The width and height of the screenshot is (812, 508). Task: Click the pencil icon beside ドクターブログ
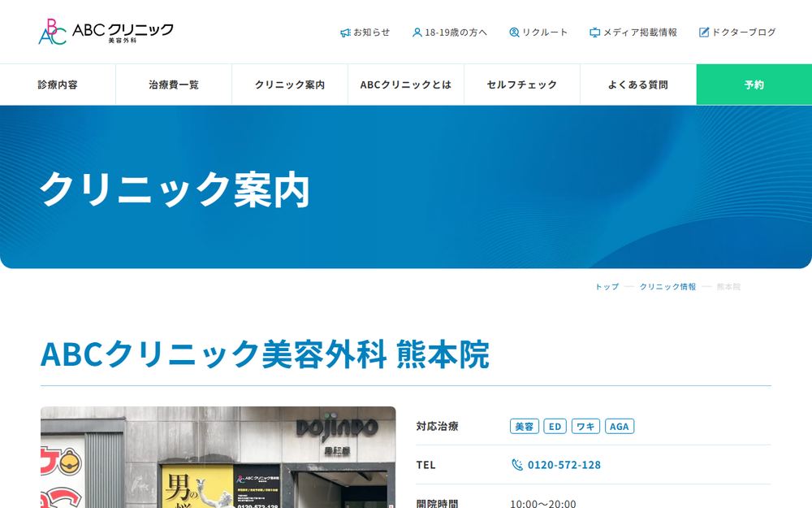point(704,33)
